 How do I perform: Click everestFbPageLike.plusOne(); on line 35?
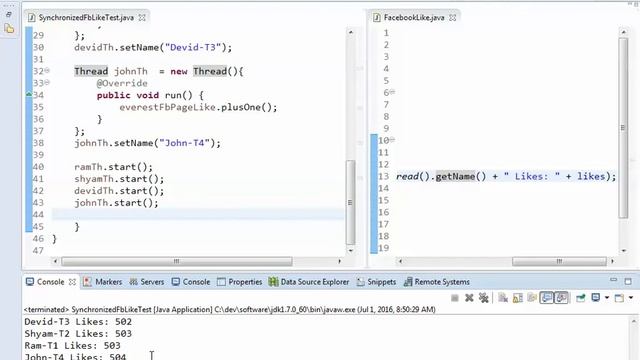tap(198, 107)
